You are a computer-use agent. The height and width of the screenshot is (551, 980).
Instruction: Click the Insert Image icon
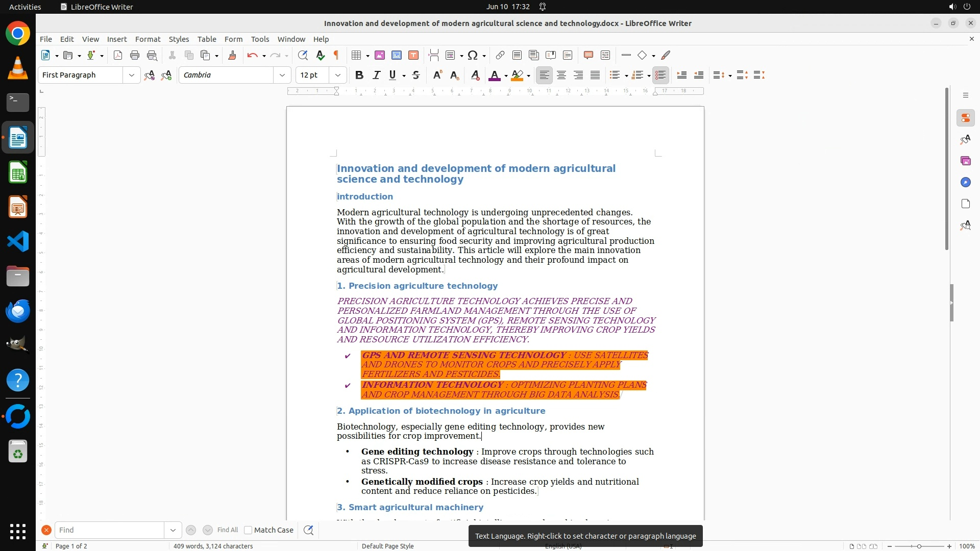[380, 56]
